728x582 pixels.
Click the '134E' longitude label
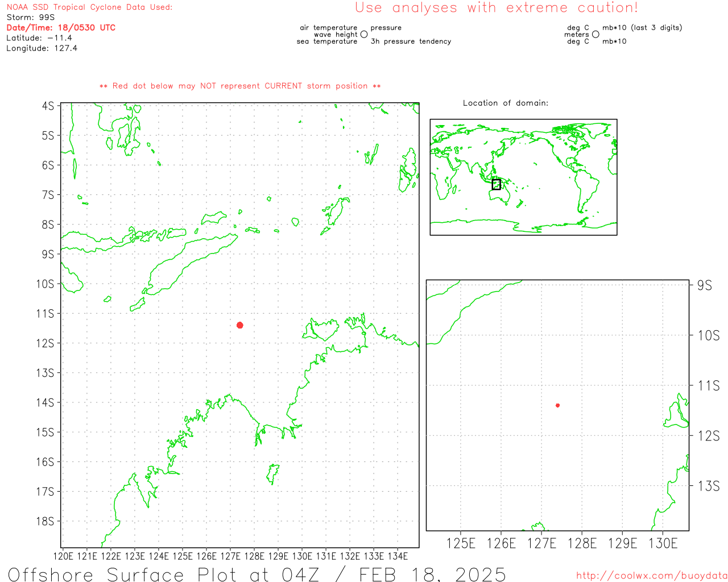pyautogui.click(x=398, y=556)
